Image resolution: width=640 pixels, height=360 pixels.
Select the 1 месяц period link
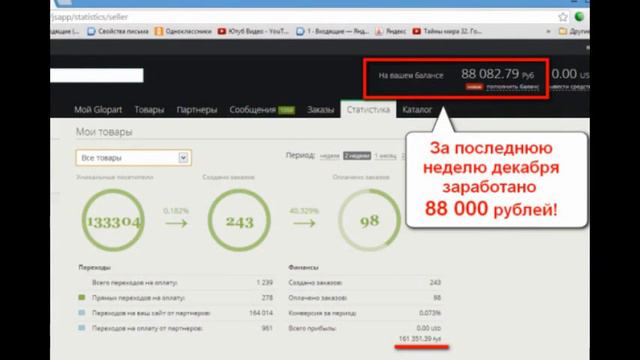385,156
